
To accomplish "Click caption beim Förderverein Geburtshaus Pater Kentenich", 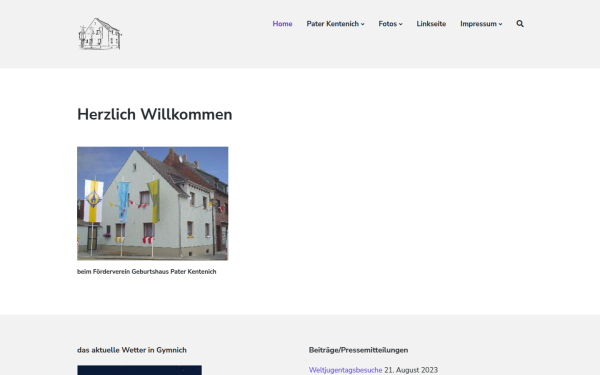I will click(147, 272).
